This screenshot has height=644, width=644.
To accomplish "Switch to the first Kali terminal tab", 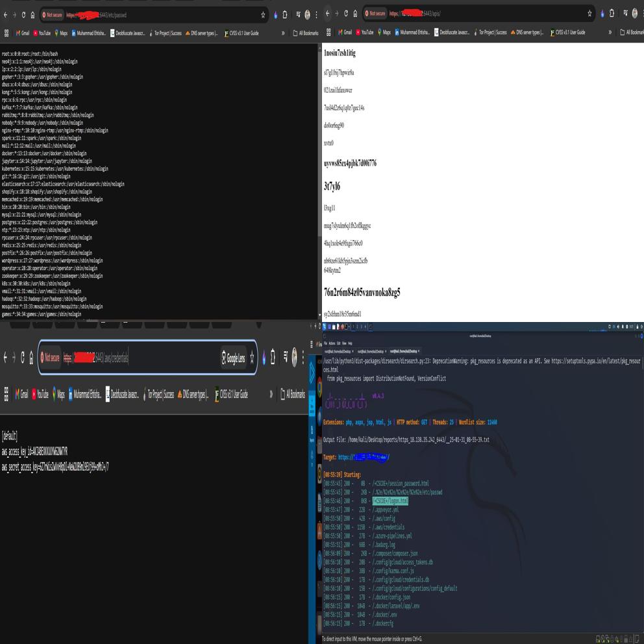I will pos(339,352).
